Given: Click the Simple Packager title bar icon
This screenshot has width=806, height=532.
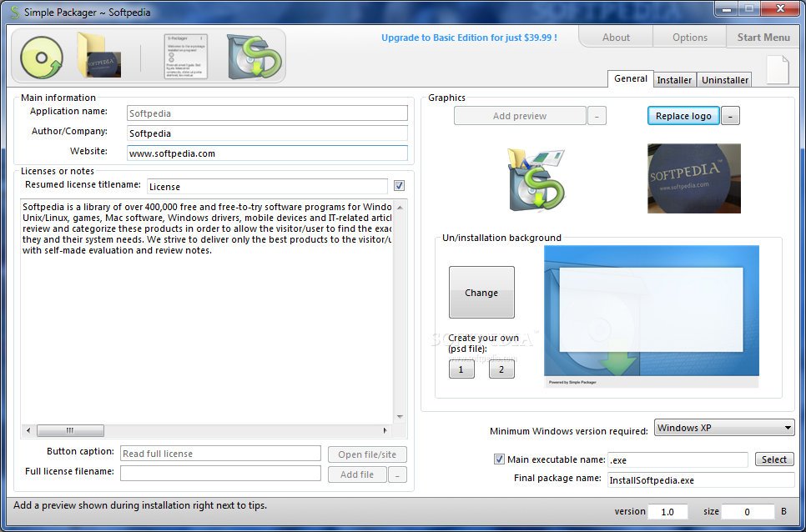Looking at the screenshot, I should (x=14, y=12).
